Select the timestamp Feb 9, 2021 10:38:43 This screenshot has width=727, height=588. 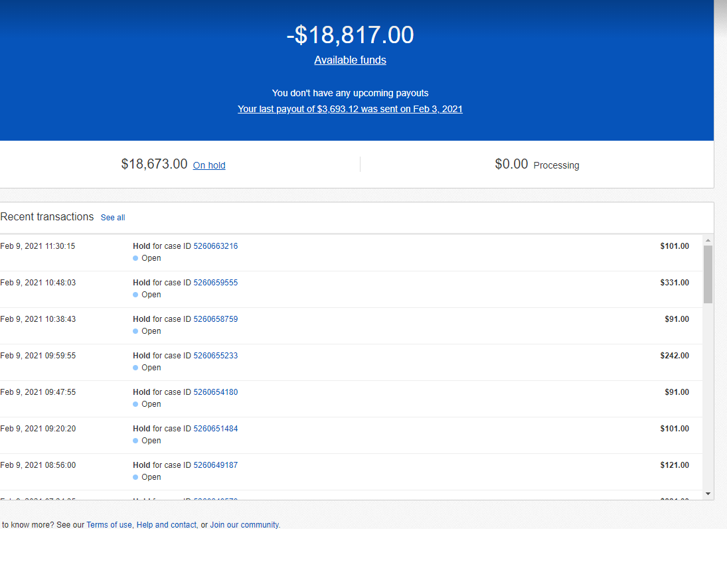[x=38, y=319]
